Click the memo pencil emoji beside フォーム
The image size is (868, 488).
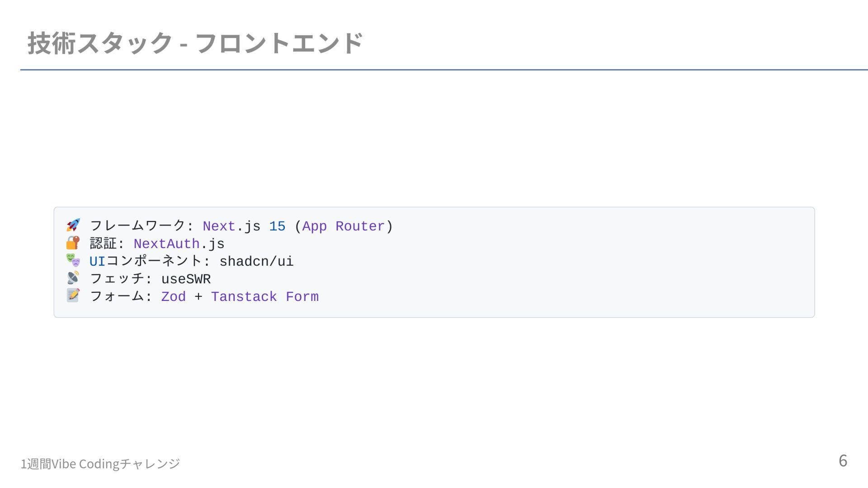coord(73,296)
